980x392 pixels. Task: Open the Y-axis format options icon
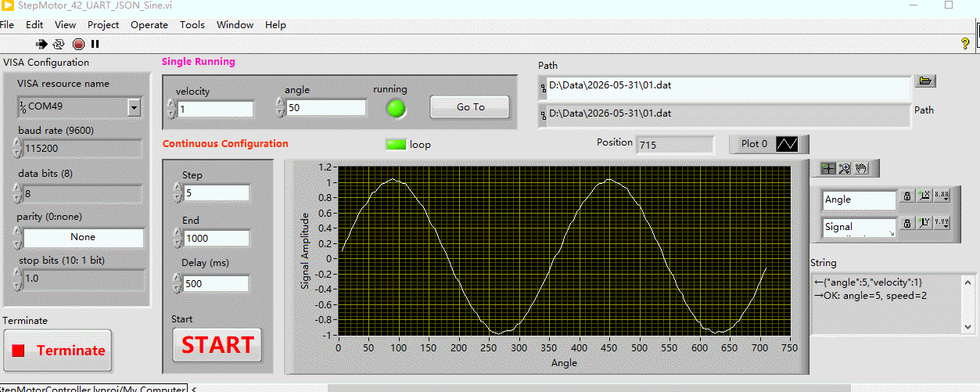(942, 223)
